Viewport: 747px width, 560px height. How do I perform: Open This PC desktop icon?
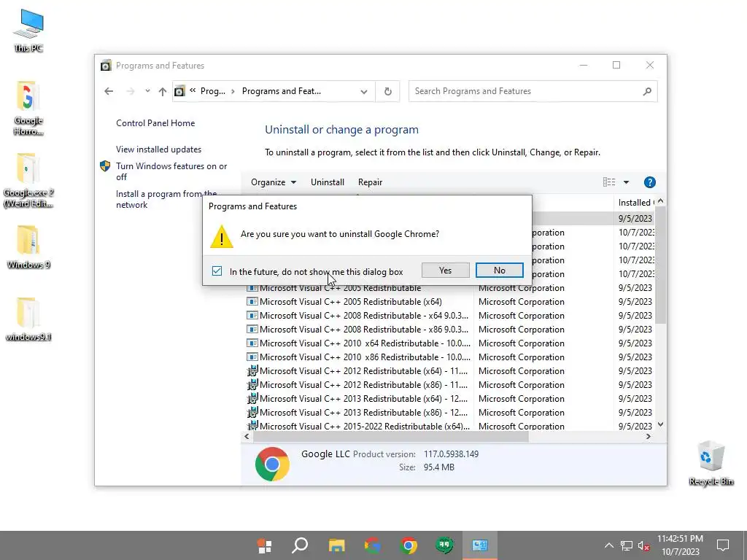pos(28,31)
